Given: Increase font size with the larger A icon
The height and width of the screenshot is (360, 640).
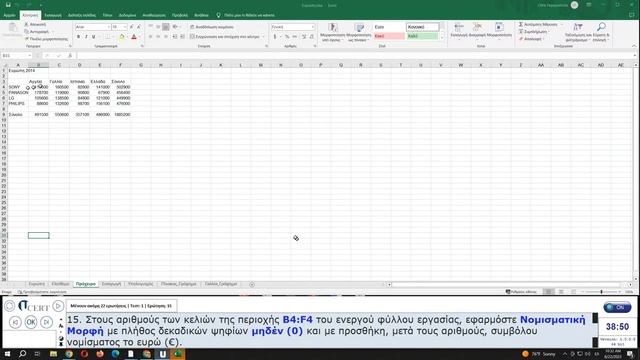Looking at the screenshot, I should [x=131, y=27].
